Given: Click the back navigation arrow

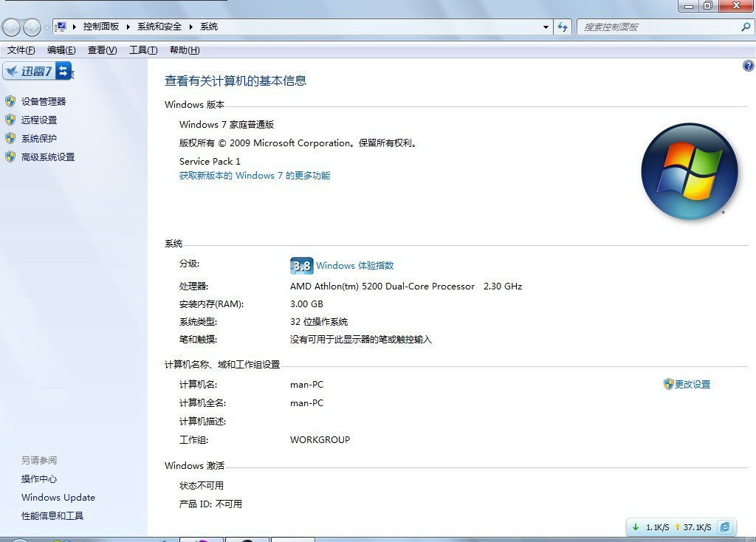Looking at the screenshot, I should (x=11, y=27).
